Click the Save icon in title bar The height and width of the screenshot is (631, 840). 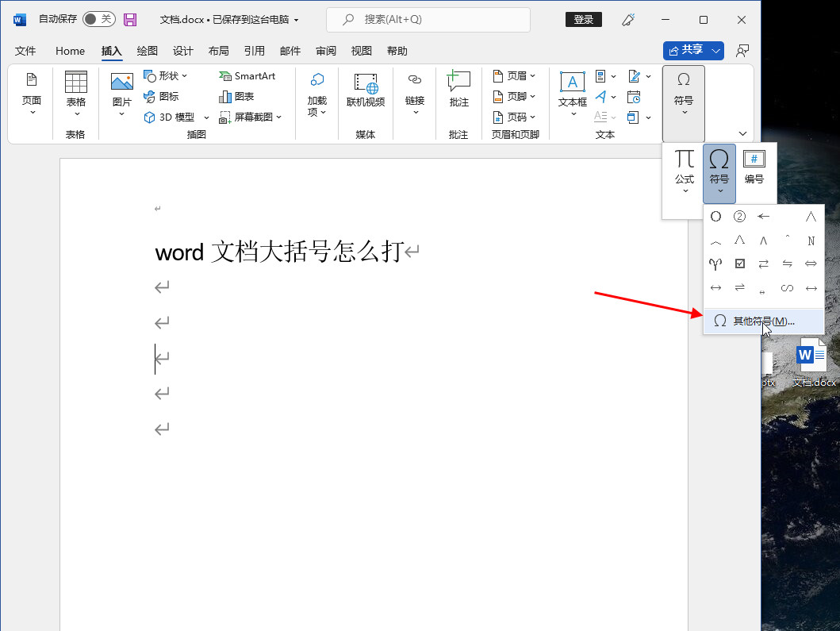point(129,19)
